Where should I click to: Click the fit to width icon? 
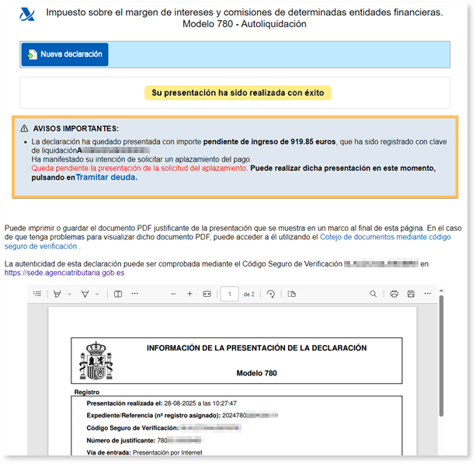[x=207, y=294]
